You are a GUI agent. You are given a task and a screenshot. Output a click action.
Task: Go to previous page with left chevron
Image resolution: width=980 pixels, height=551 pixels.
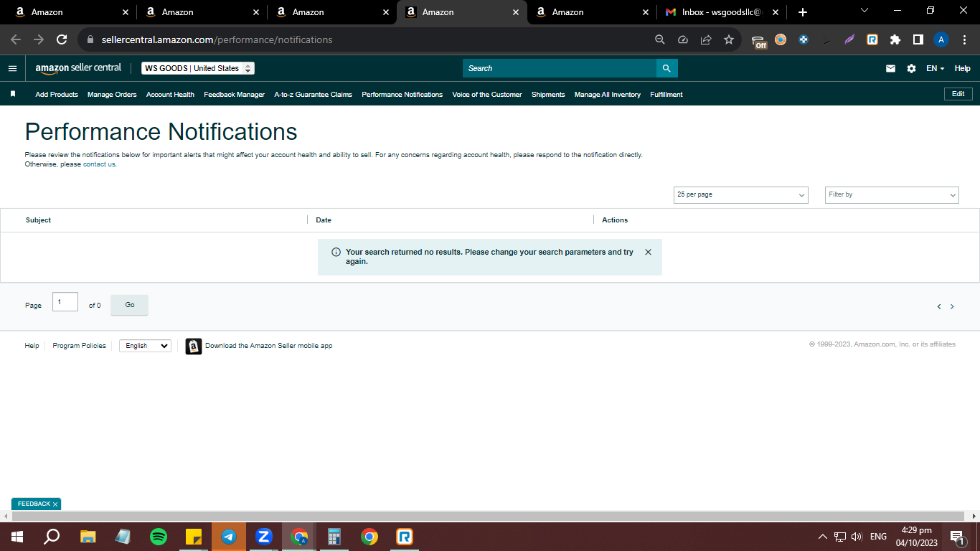pyautogui.click(x=938, y=306)
